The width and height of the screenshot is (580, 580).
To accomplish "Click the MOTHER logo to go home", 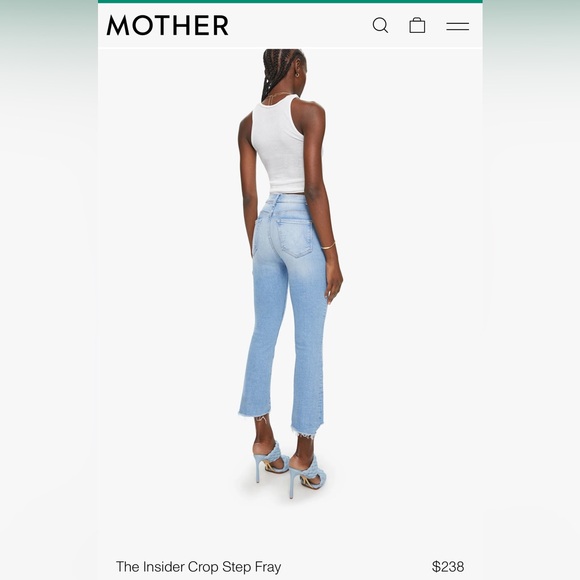I will 168,25.
